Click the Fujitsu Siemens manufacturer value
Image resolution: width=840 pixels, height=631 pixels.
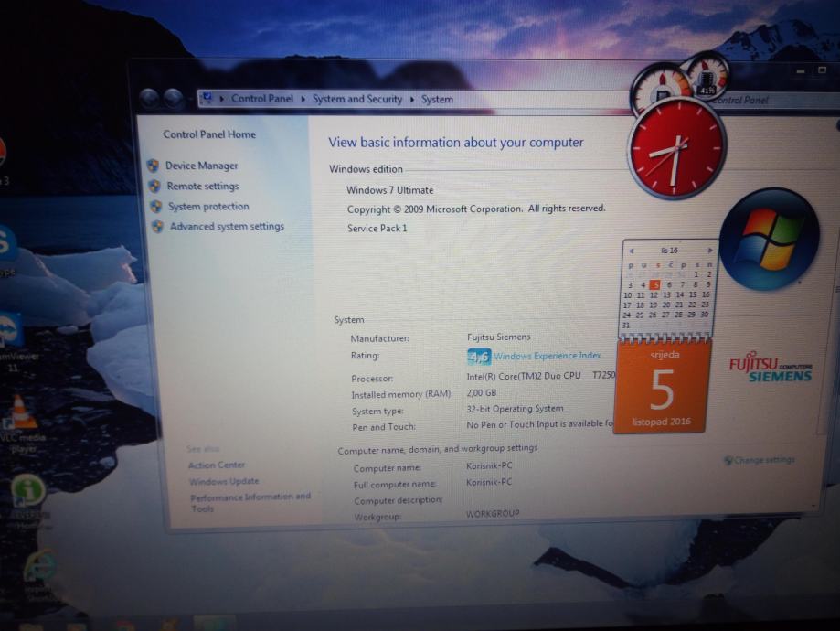click(499, 337)
